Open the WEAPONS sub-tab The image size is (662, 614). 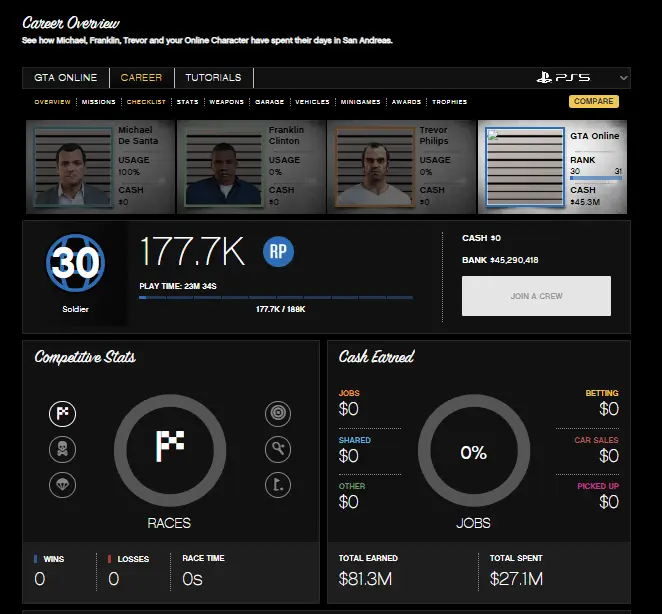[227, 102]
